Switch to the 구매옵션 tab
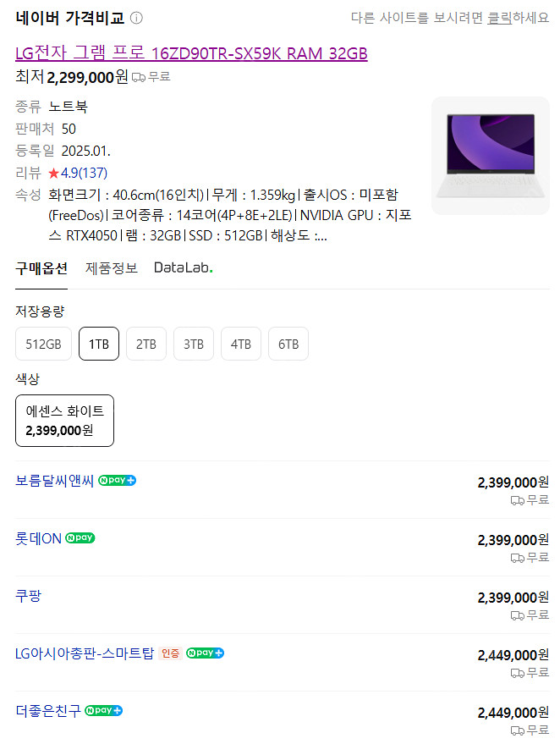The image size is (560, 744). (41, 268)
